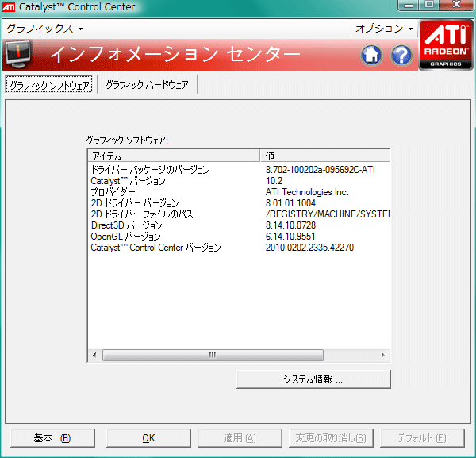Select the Catalyst Control Center バージョン row

tap(239, 248)
